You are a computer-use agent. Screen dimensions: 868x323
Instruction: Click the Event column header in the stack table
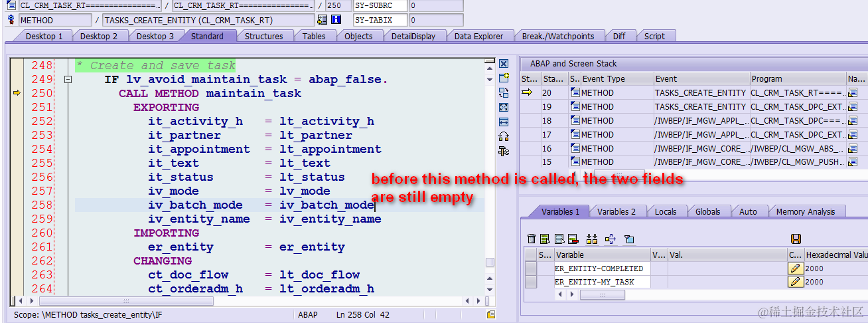pos(701,78)
